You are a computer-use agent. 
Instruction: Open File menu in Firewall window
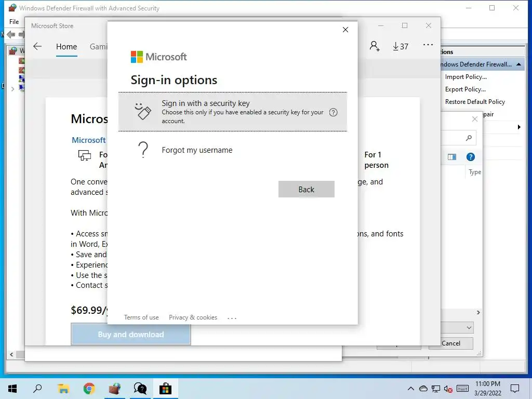(x=14, y=22)
